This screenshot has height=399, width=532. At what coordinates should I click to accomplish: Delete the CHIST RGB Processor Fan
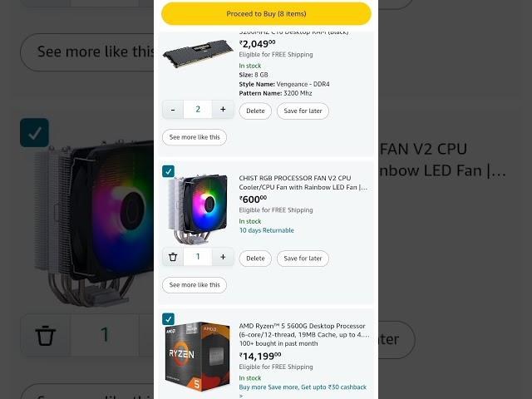coord(255,259)
